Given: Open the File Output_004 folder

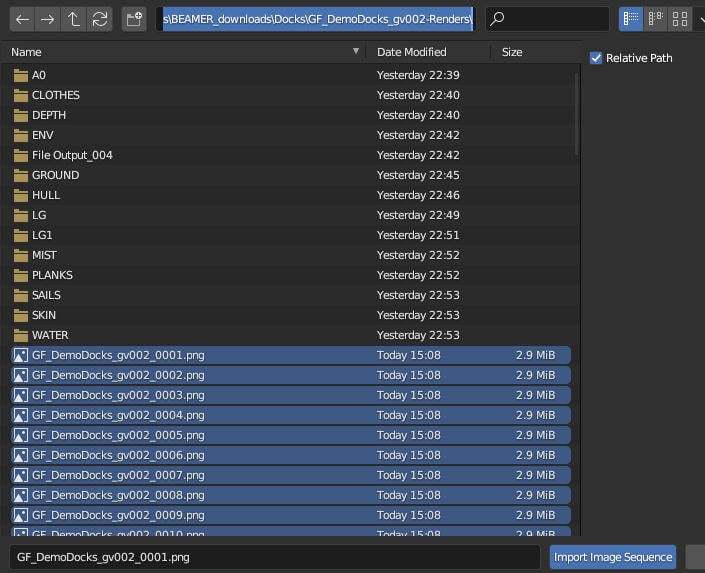Looking at the screenshot, I should pos(291,155).
